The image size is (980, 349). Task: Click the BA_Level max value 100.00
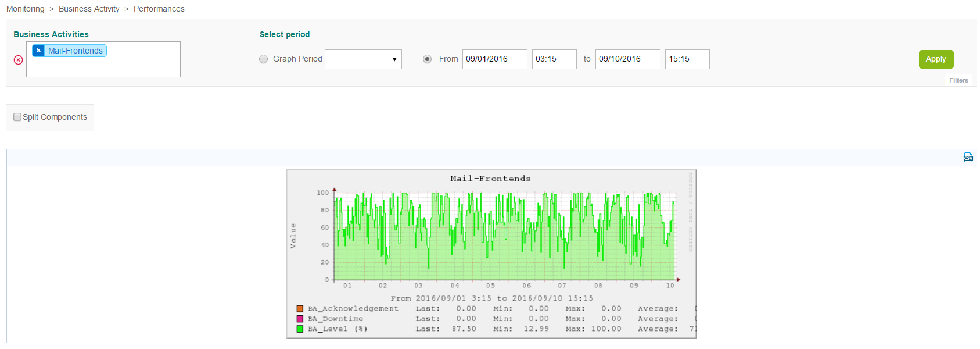pyautogui.click(x=606, y=329)
